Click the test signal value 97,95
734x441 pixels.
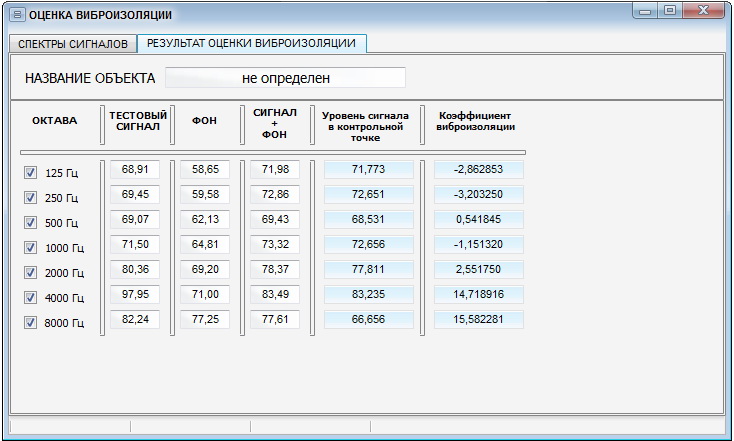point(135,294)
